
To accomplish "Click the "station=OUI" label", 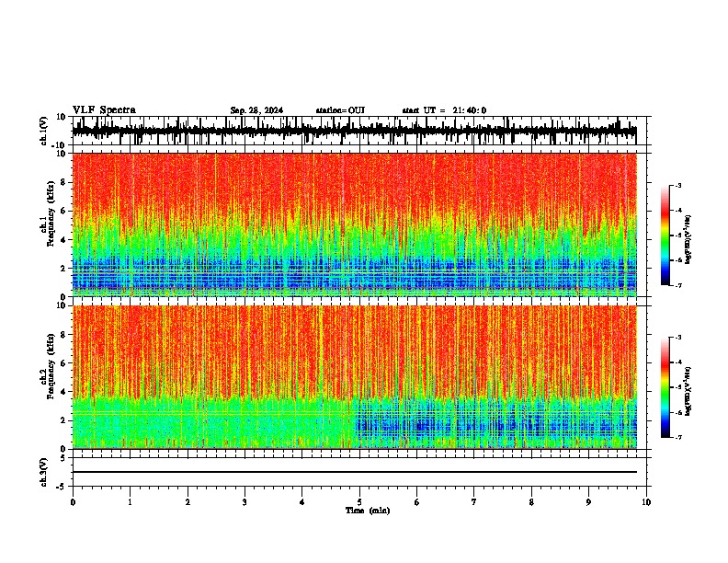I will (x=340, y=110).
